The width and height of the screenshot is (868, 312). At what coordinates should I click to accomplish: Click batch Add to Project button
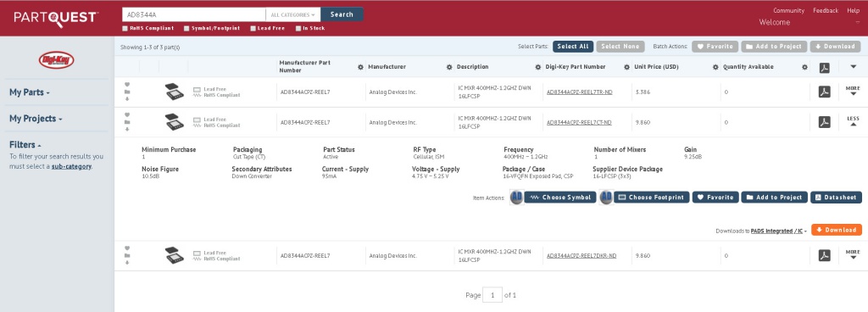point(774,47)
